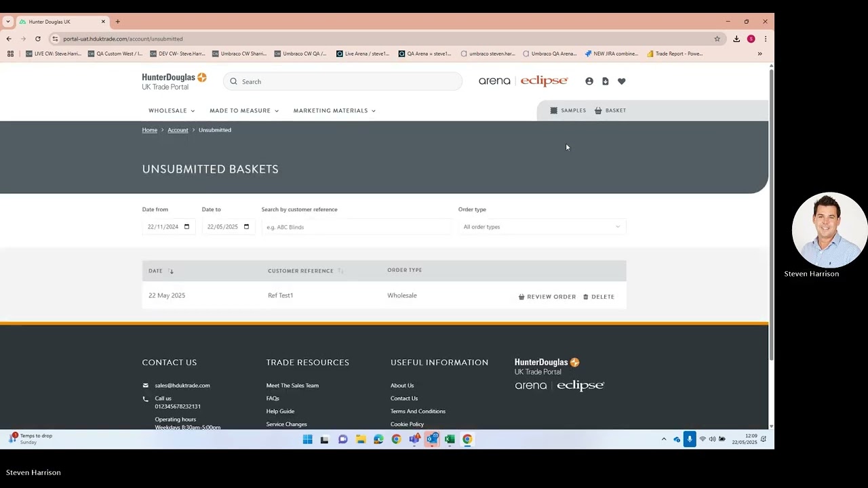Open About Us footer link

402,386
